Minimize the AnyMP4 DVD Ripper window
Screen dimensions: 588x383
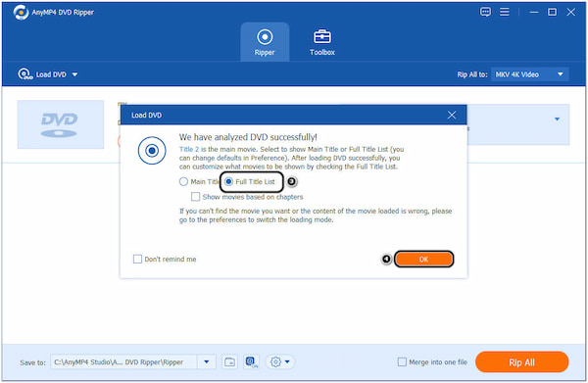(534, 12)
